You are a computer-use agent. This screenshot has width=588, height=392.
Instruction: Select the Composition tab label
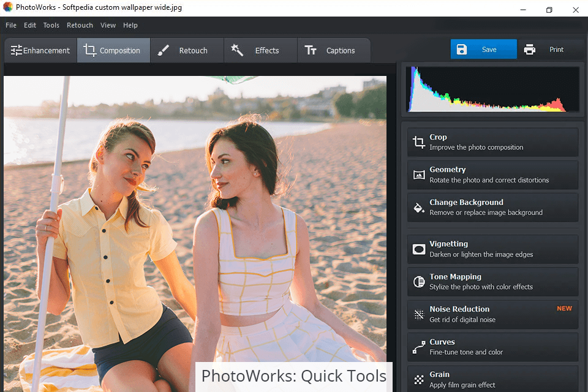tap(119, 51)
